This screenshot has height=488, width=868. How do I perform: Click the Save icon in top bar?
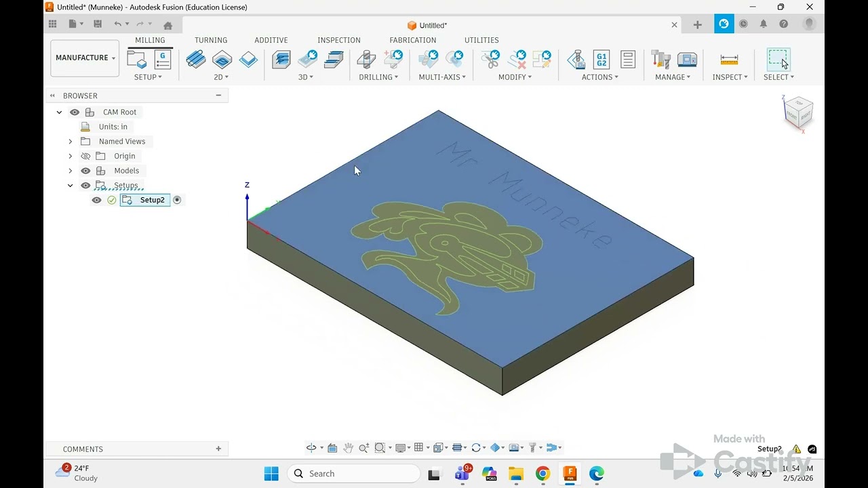pos(98,24)
